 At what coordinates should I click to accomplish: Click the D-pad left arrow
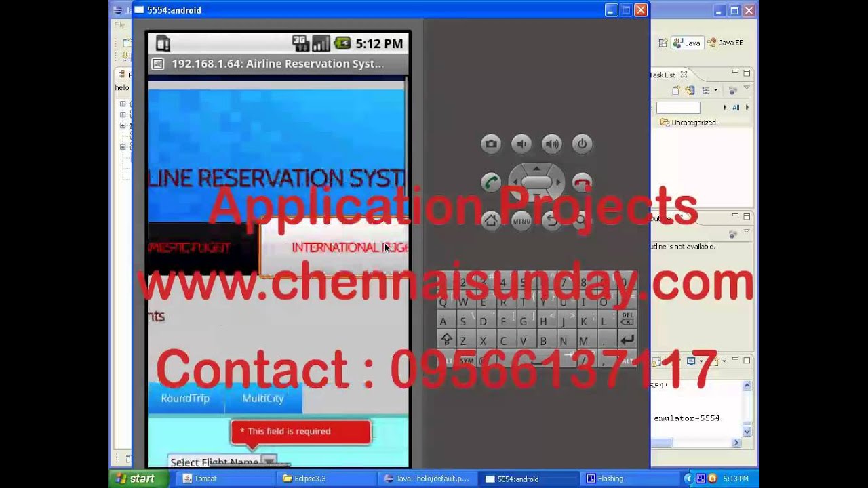coord(514,182)
